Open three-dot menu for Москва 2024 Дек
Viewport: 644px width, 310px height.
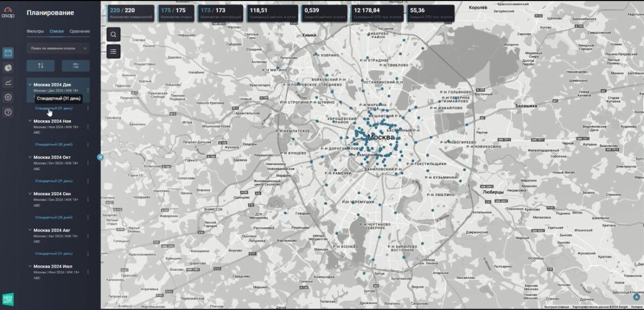pyautogui.click(x=88, y=90)
